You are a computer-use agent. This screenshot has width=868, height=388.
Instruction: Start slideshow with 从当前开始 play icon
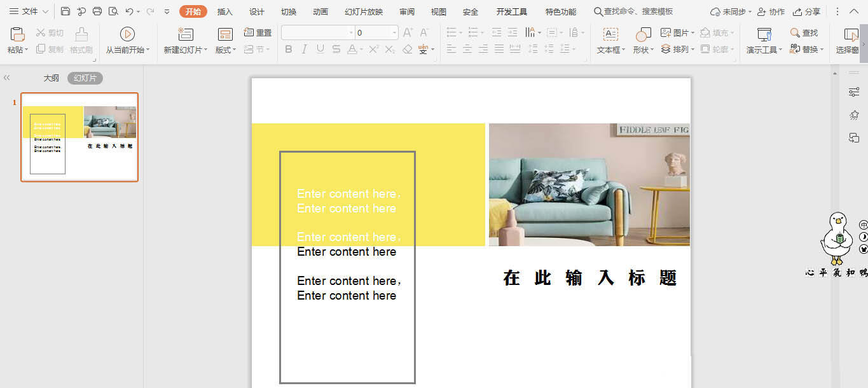tap(127, 34)
